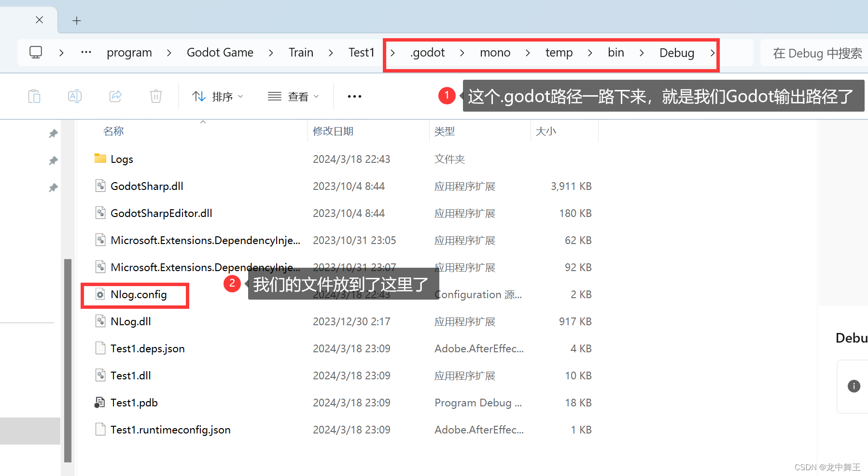868x476 pixels.
Task: Go to temp folder in breadcrumb
Action: coord(559,53)
